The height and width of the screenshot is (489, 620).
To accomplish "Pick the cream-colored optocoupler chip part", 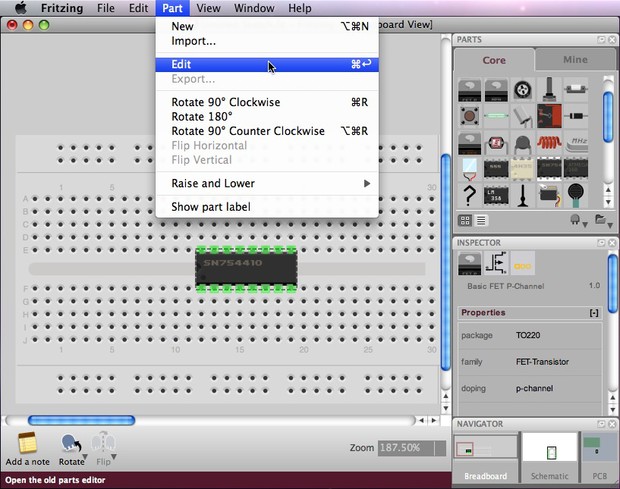I will tap(522, 169).
